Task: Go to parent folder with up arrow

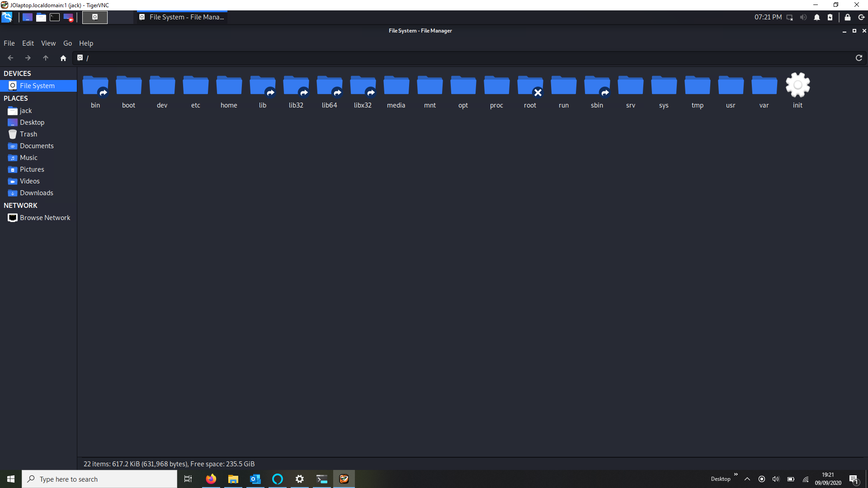Action: click(x=46, y=58)
